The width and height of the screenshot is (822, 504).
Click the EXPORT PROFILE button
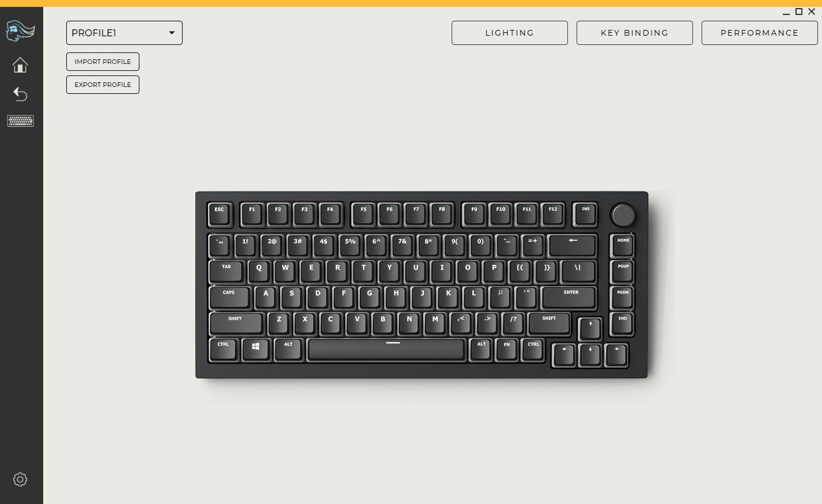(x=103, y=85)
